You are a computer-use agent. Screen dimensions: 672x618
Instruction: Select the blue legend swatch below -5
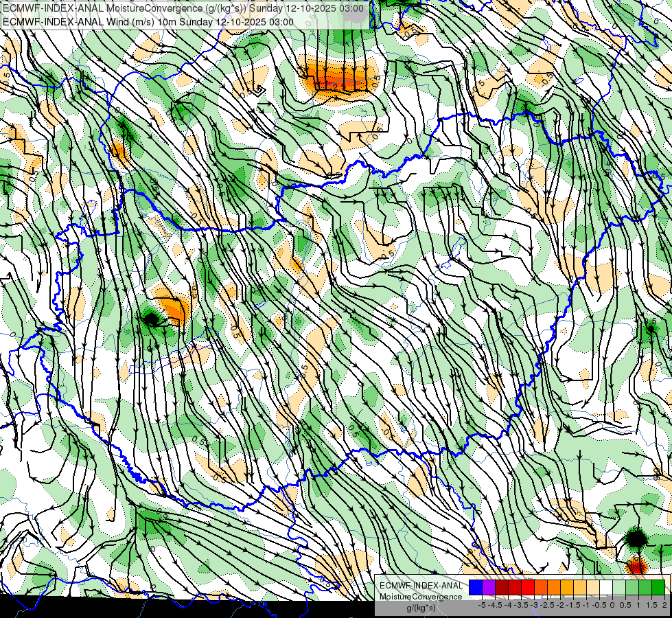(x=476, y=587)
